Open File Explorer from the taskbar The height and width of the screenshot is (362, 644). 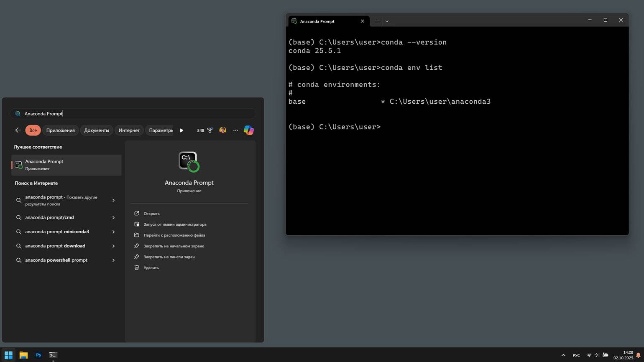click(23, 355)
